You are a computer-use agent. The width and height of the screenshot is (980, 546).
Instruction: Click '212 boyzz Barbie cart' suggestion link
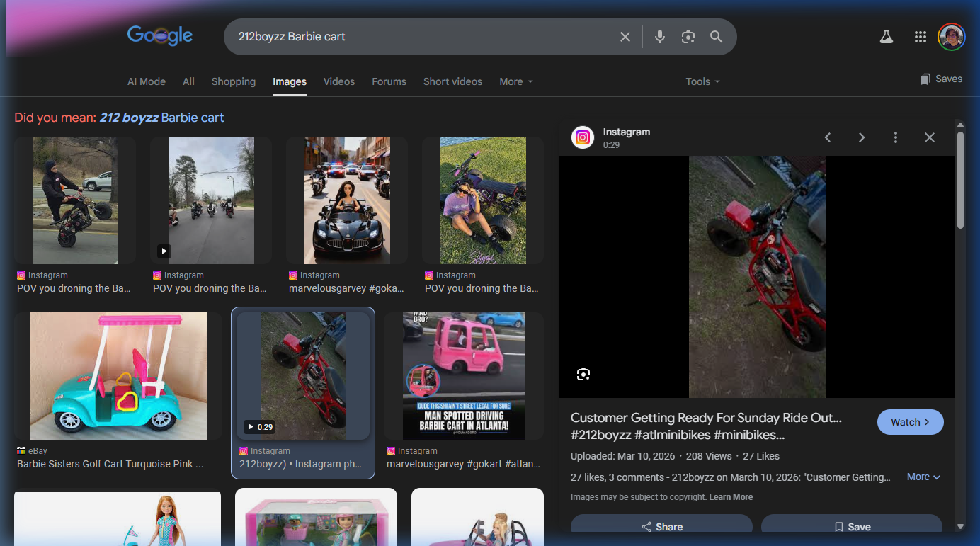(x=162, y=118)
